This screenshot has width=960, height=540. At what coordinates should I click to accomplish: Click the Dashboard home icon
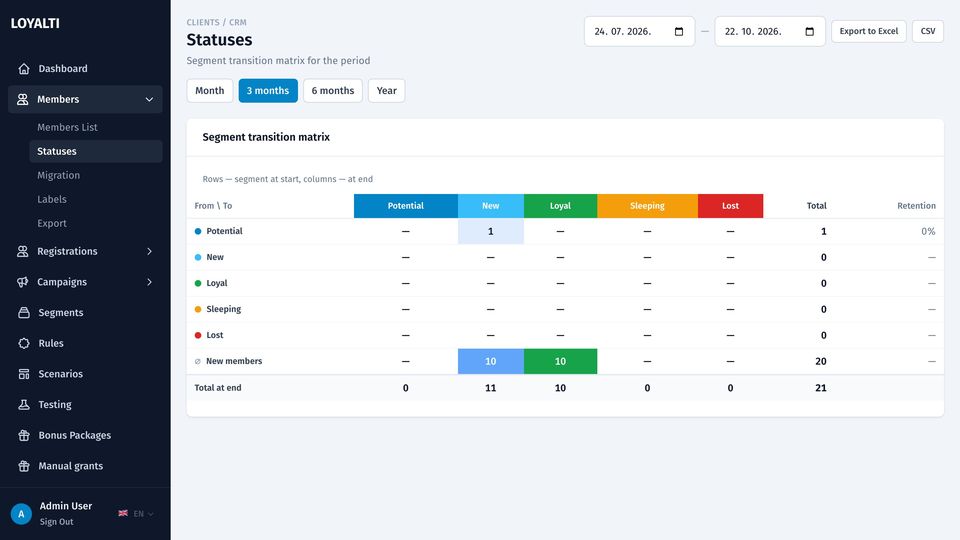tap(24, 69)
